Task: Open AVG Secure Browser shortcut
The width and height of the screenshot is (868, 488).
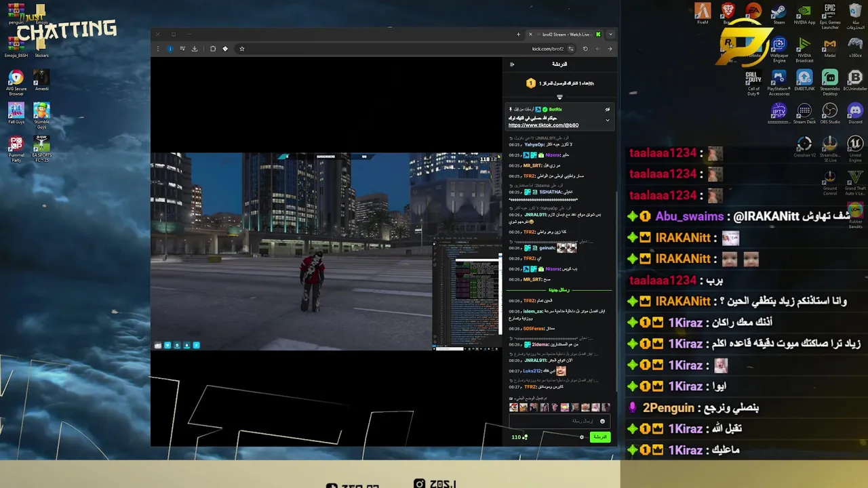Action: click(16, 83)
